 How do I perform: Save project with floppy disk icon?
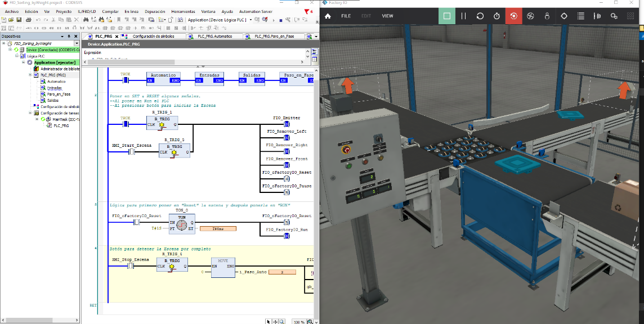pyautogui.click(x=19, y=20)
